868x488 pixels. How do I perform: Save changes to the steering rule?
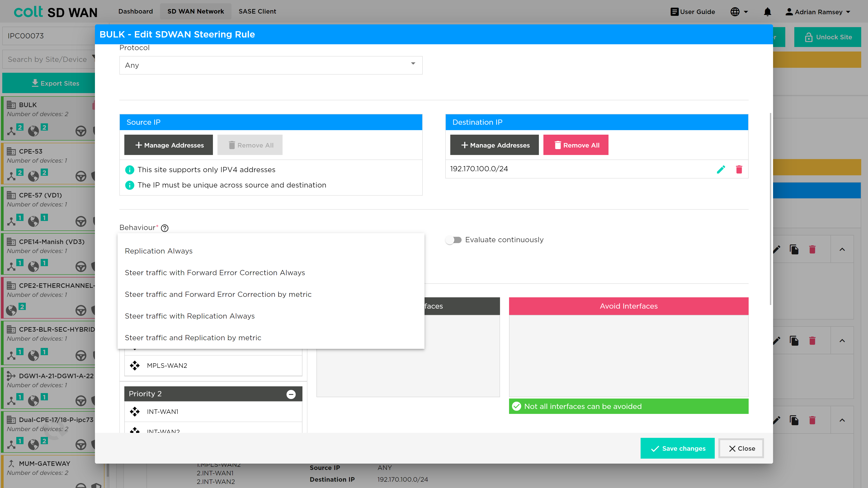[677, 449]
